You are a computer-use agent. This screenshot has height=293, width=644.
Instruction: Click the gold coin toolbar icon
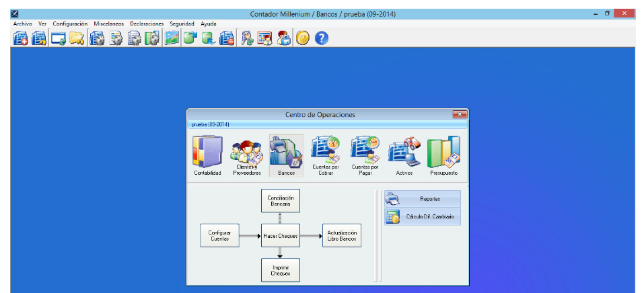pos(303,38)
